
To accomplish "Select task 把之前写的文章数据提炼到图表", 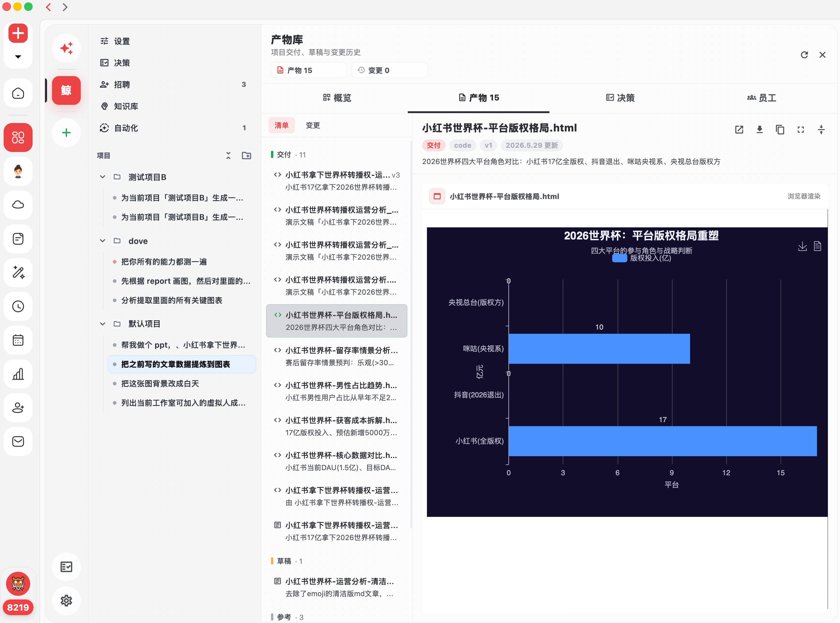I will (182, 364).
